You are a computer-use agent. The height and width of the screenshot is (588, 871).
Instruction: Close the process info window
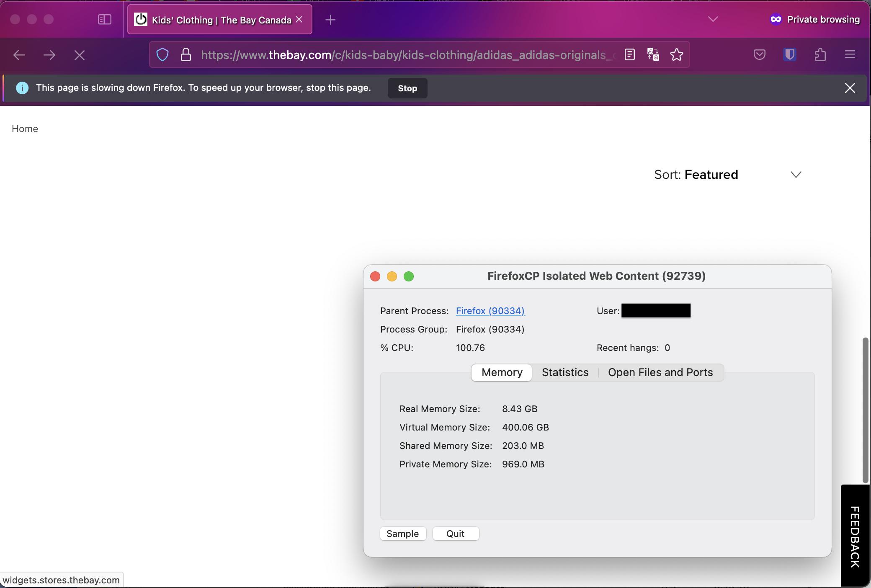375,276
